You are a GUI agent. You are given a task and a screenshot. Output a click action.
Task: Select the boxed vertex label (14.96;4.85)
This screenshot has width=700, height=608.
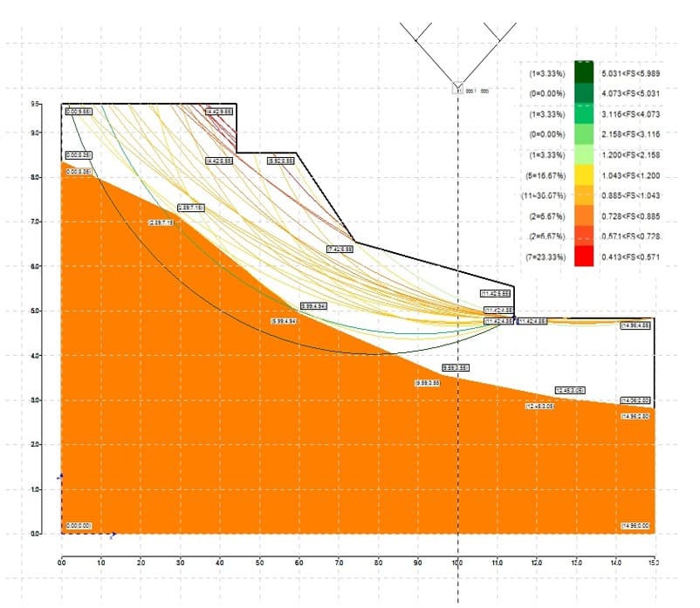click(x=635, y=325)
